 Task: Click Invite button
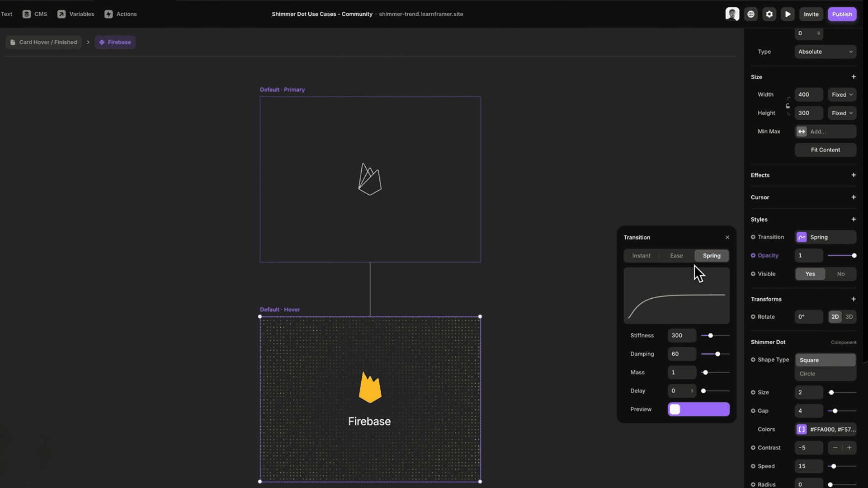coord(811,14)
